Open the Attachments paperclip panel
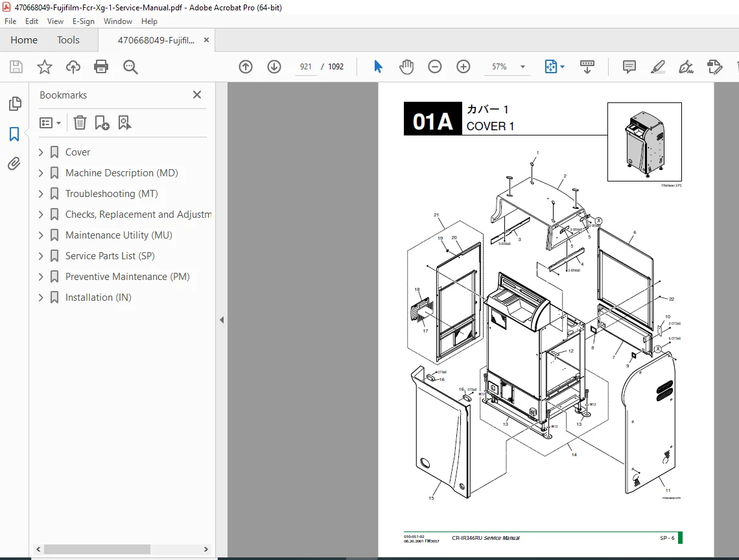 coord(14,163)
